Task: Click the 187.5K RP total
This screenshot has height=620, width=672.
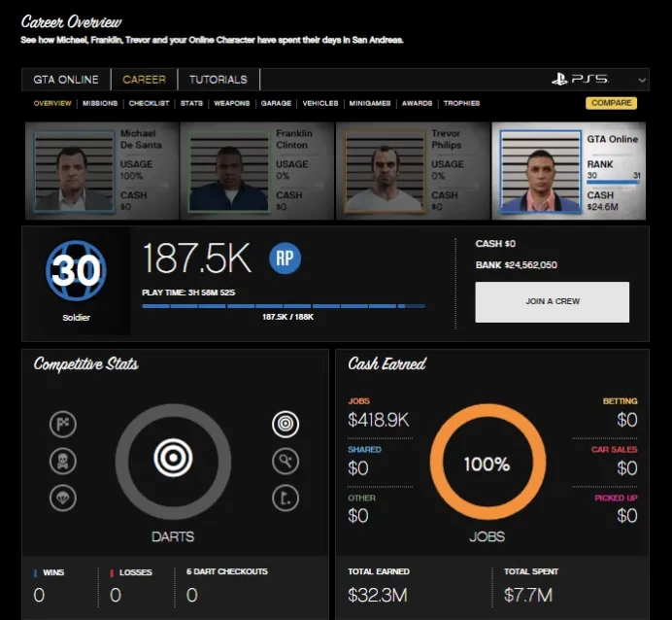Action: pyautogui.click(x=197, y=258)
